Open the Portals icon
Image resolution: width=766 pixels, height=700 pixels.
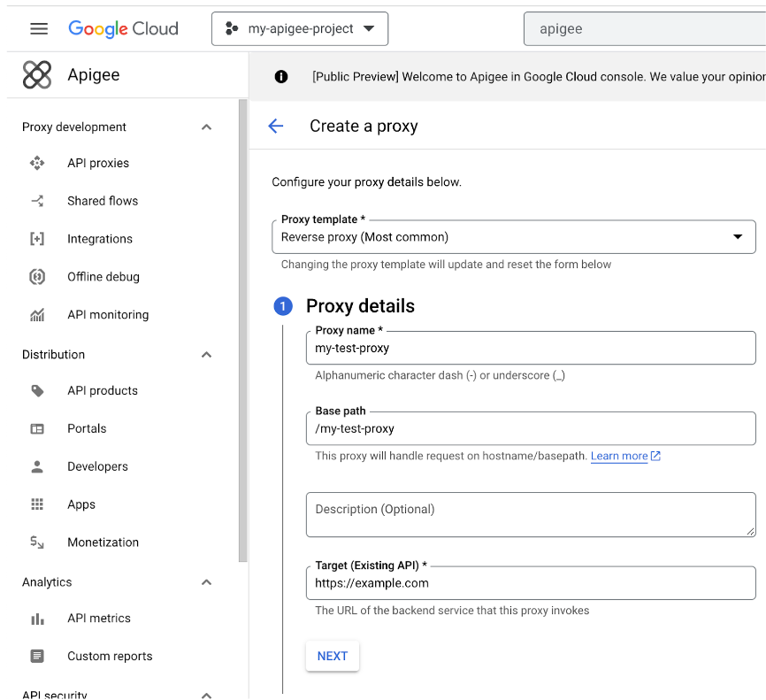(x=36, y=428)
